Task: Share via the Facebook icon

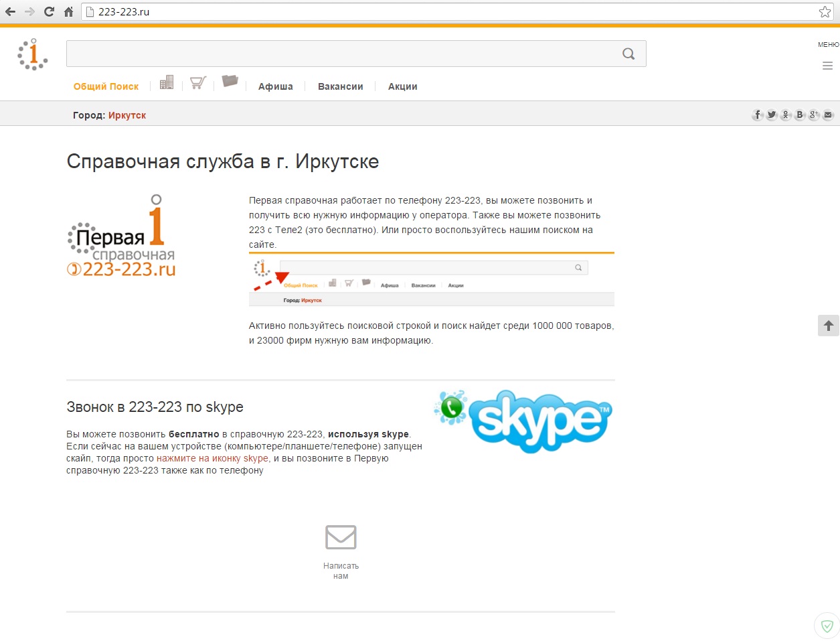Action: coord(758,115)
